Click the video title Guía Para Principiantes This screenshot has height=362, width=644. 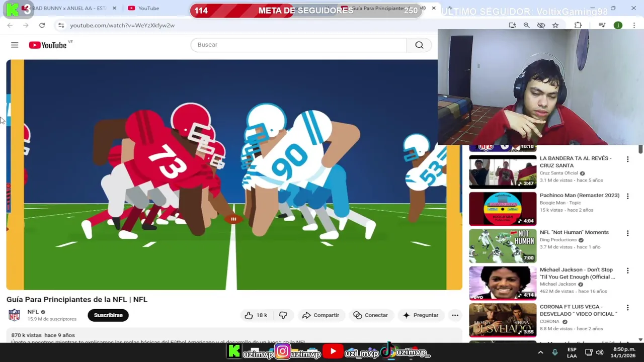coord(77,299)
